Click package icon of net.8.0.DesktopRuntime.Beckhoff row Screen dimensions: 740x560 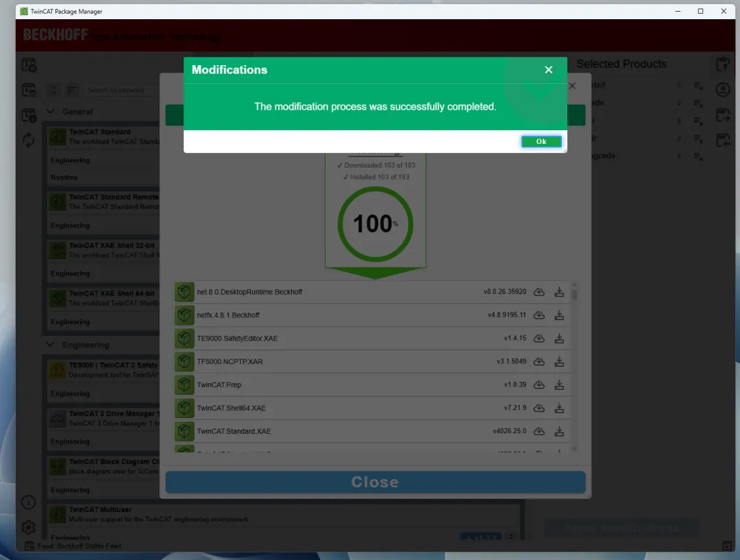pos(184,292)
